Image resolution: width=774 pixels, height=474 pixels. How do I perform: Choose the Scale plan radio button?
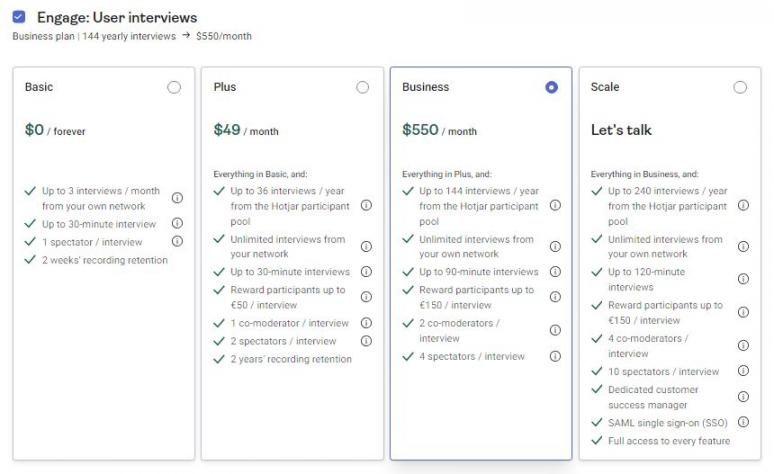click(740, 88)
